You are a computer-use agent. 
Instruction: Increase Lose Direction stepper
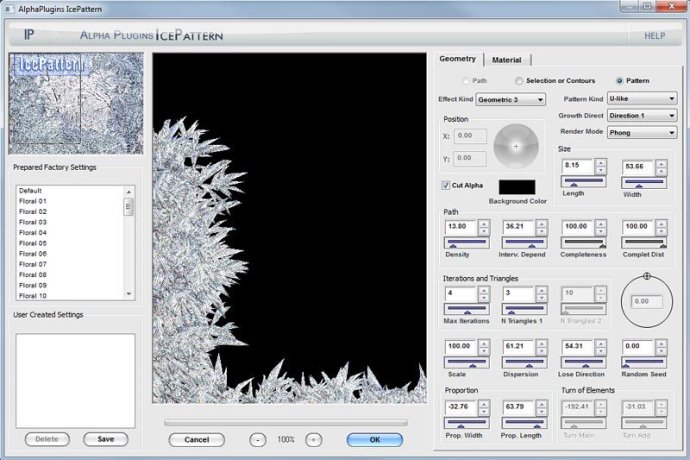pyautogui.click(x=600, y=343)
